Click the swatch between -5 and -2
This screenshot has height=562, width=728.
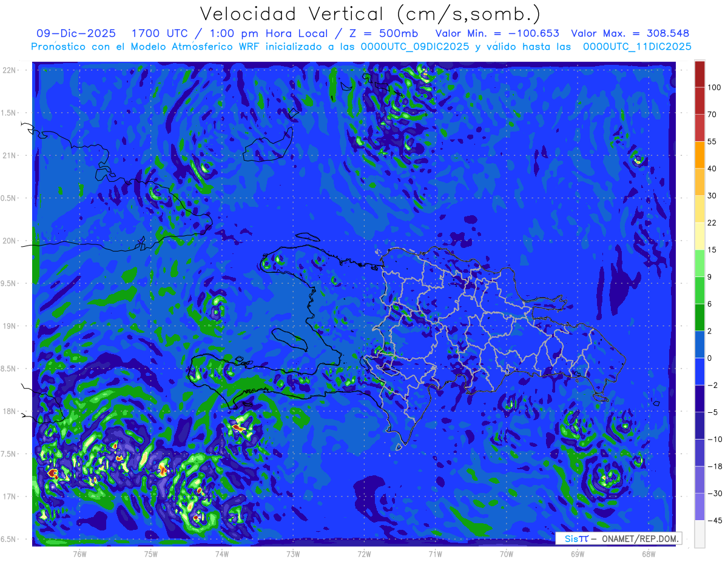[x=699, y=399]
